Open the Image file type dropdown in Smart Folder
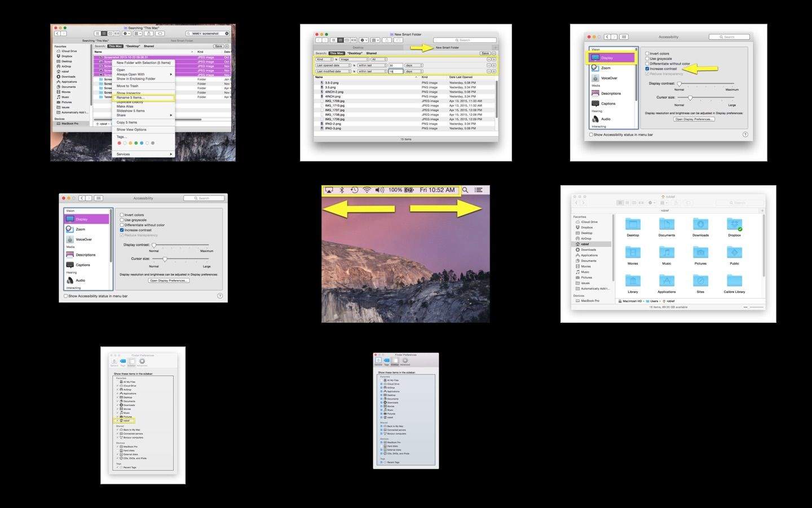 tap(354, 59)
